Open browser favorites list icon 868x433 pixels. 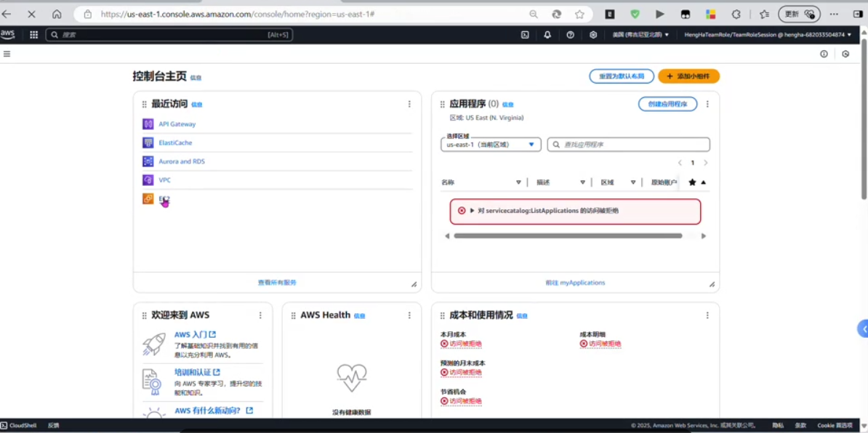tap(765, 15)
